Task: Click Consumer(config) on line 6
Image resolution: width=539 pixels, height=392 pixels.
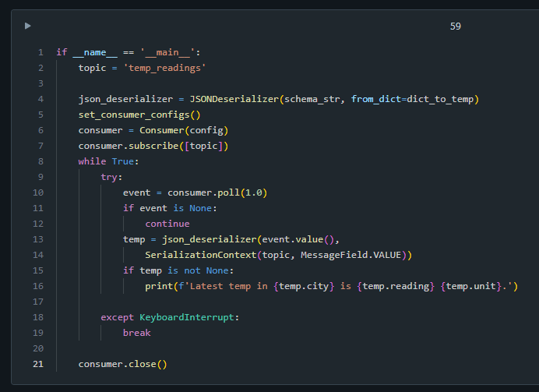Action: (184, 130)
